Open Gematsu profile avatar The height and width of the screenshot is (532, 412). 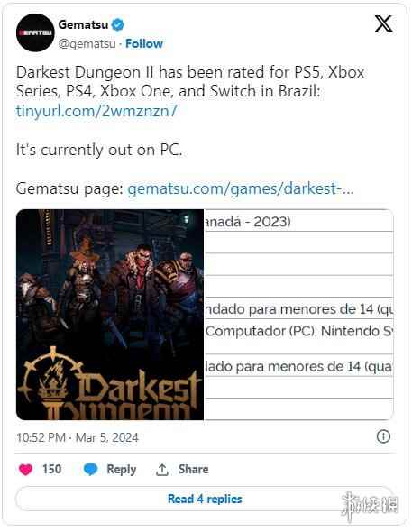click(x=35, y=32)
